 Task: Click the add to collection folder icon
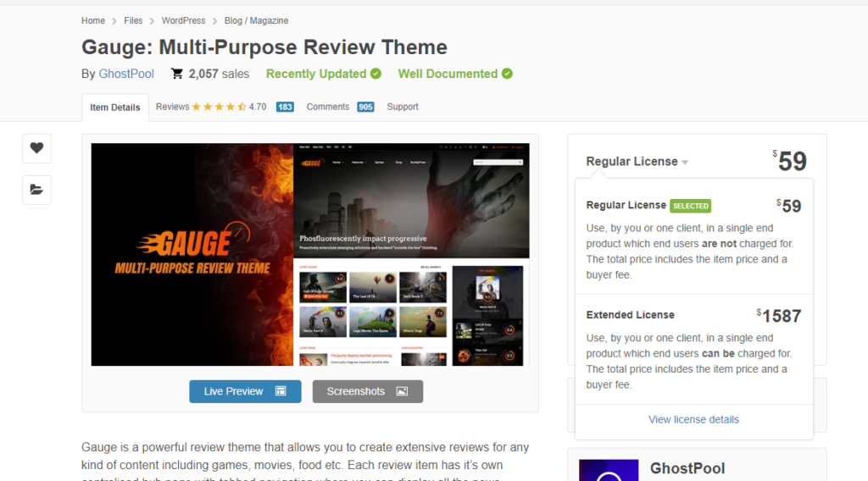[x=36, y=190]
